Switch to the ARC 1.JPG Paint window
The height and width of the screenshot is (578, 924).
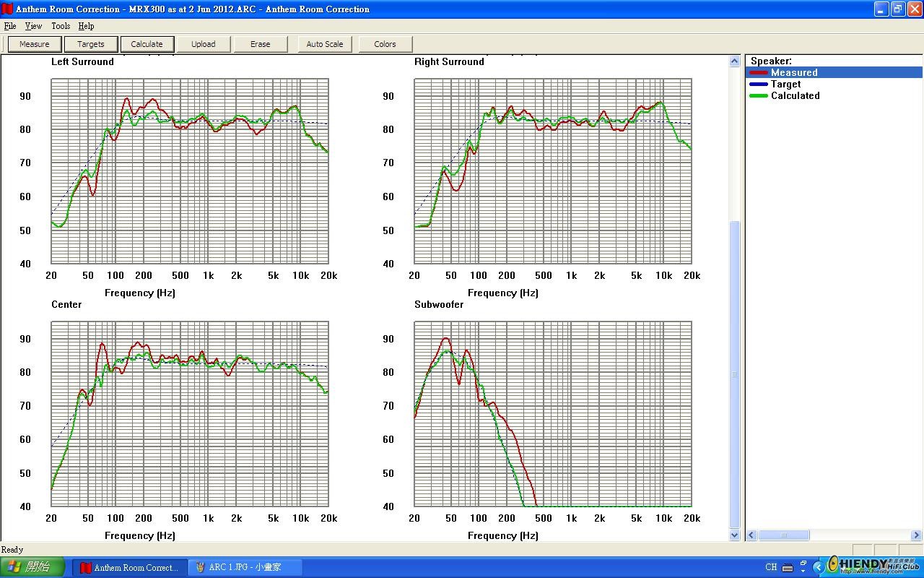pyautogui.click(x=245, y=568)
